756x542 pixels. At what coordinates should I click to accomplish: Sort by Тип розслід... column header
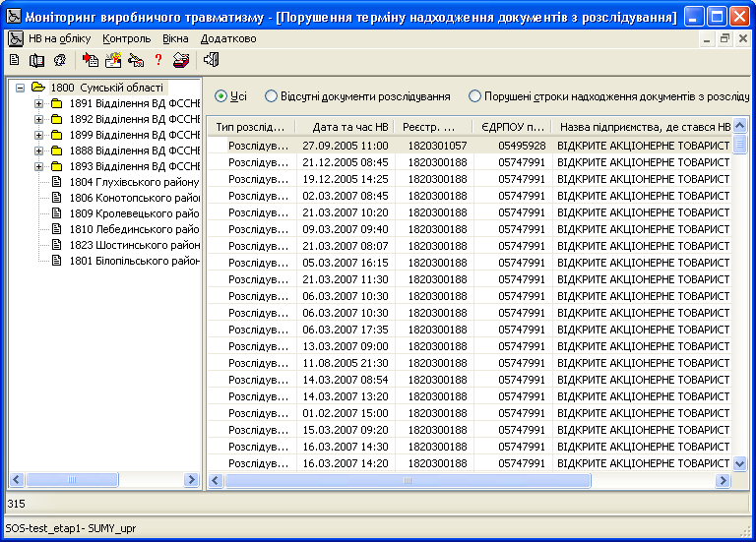pyautogui.click(x=251, y=127)
